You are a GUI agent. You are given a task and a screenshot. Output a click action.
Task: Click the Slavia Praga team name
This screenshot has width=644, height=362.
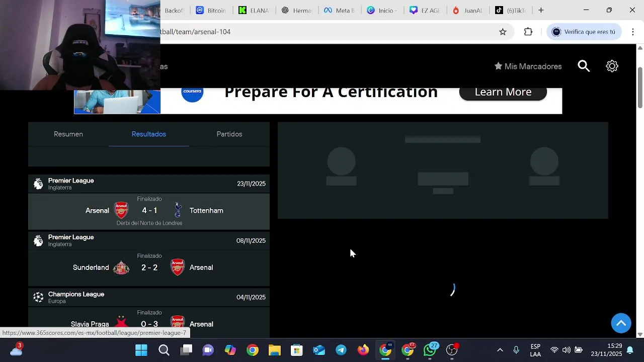[x=90, y=324]
